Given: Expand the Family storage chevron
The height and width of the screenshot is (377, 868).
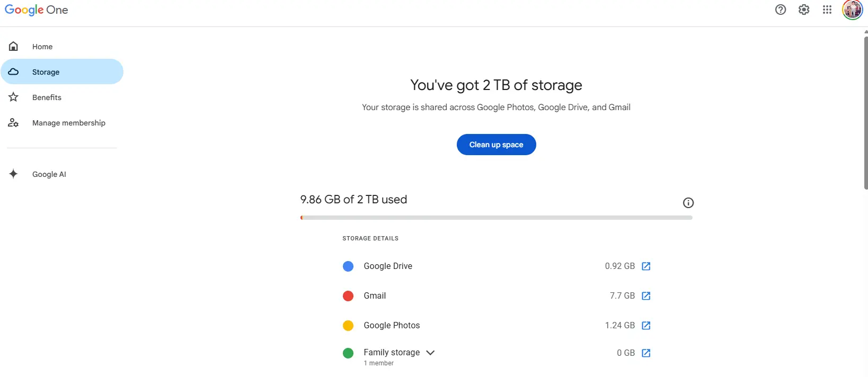Looking at the screenshot, I should (430, 353).
